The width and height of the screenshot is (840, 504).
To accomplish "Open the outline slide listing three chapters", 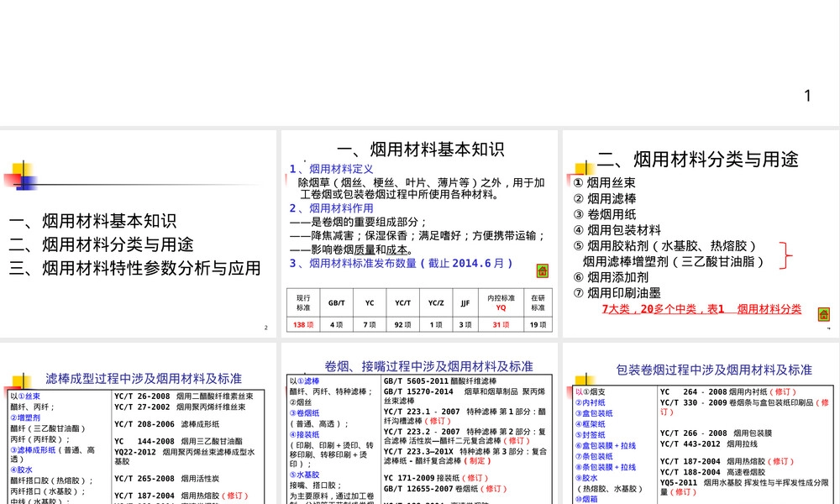I will coord(139,234).
